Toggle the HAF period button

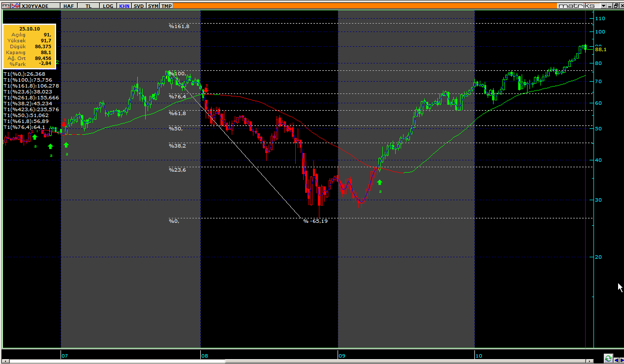click(68, 6)
